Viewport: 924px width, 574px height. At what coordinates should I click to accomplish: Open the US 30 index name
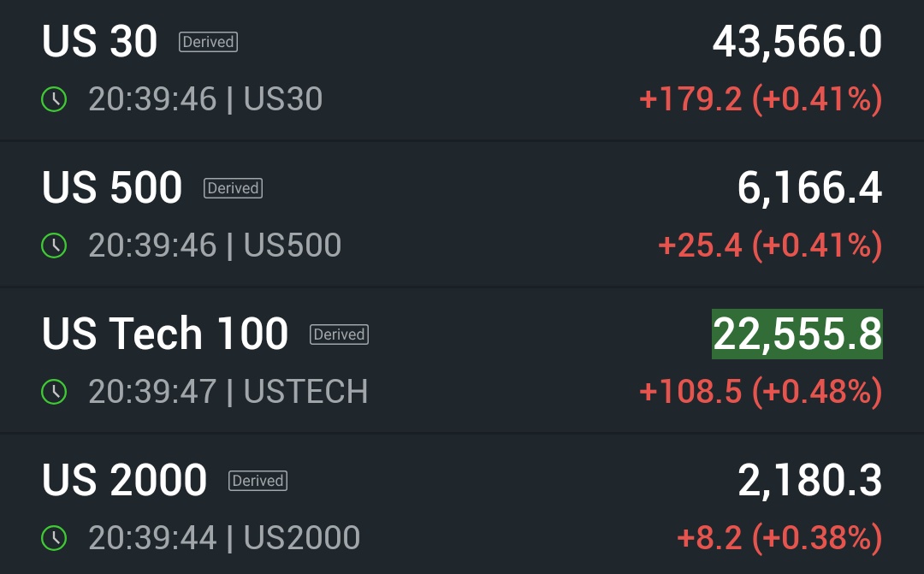pos(100,42)
